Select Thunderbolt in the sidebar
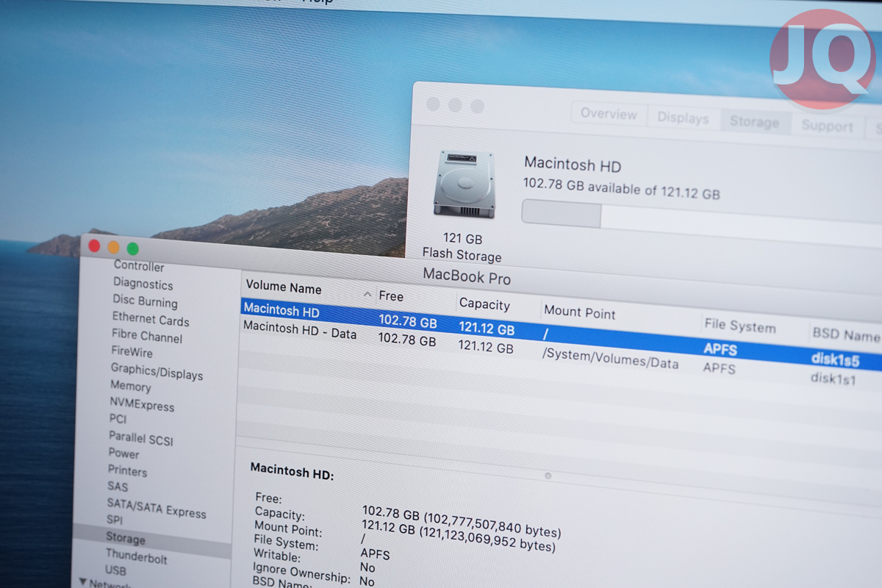Image resolution: width=882 pixels, height=588 pixels. 136,556
